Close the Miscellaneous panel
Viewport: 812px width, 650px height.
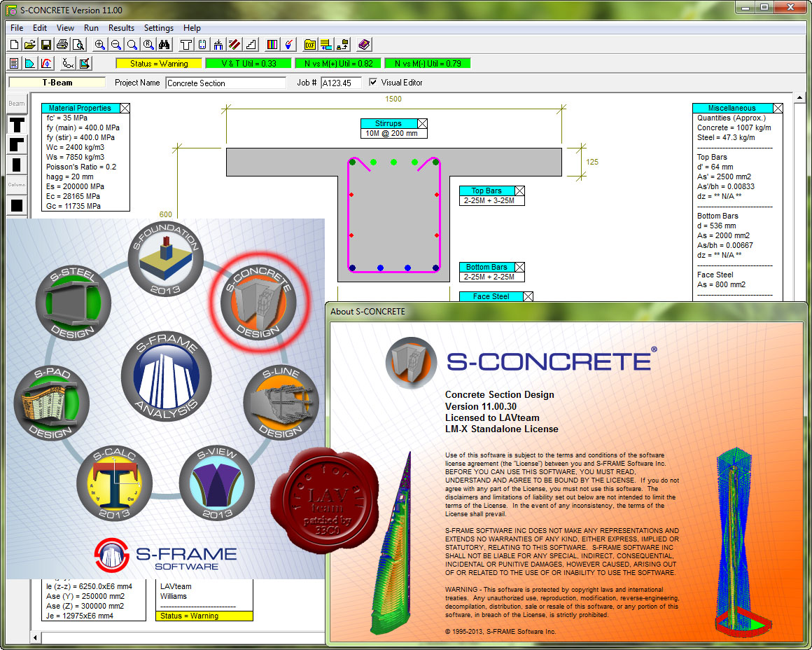click(778, 108)
